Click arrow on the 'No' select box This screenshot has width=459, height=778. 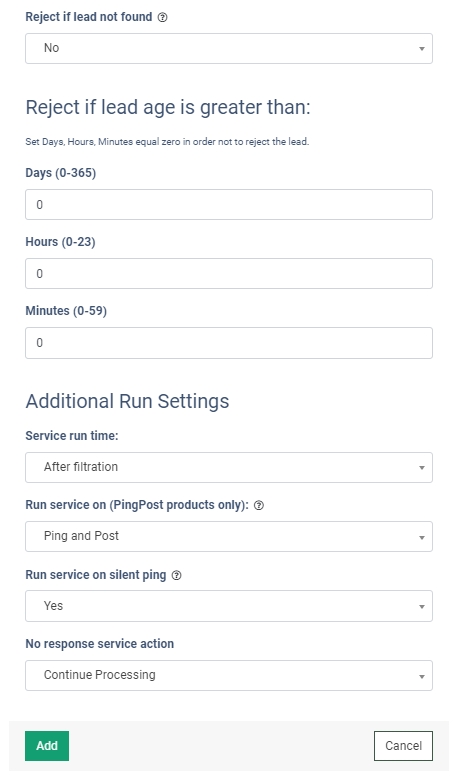pyautogui.click(x=421, y=49)
